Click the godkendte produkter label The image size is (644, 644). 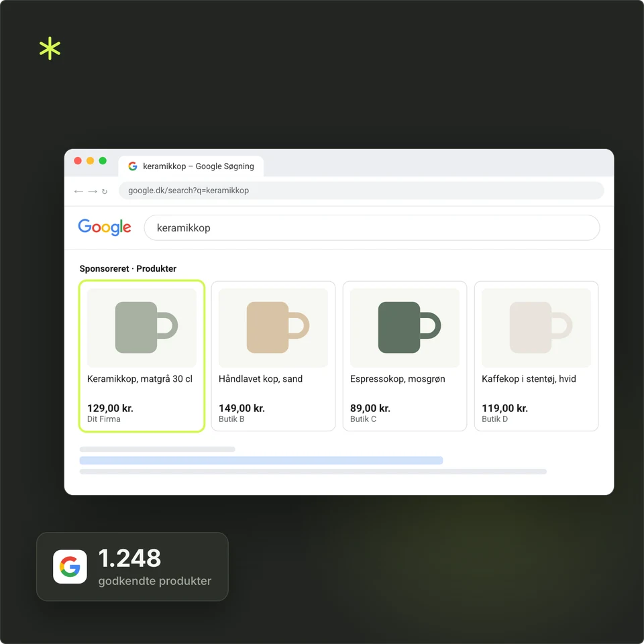tap(155, 581)
